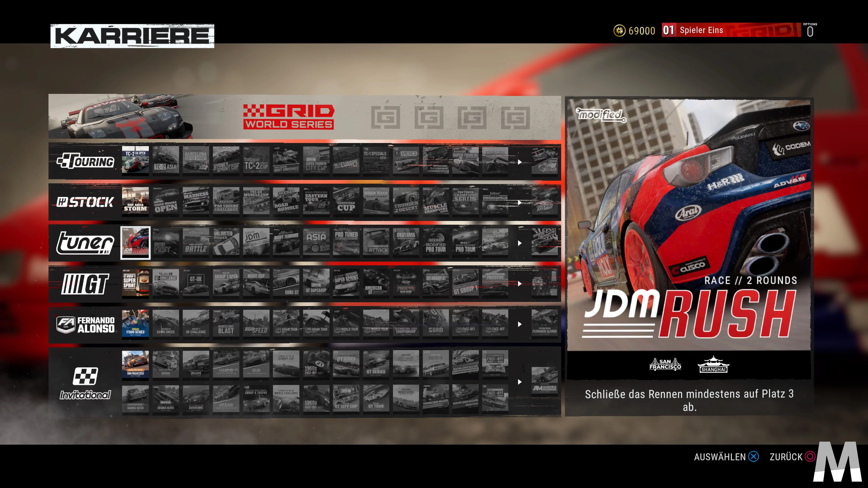The width and height of the screenshot is (868, 488).
Task: Click the Auswählen confirm button
Action: (726, 457)
